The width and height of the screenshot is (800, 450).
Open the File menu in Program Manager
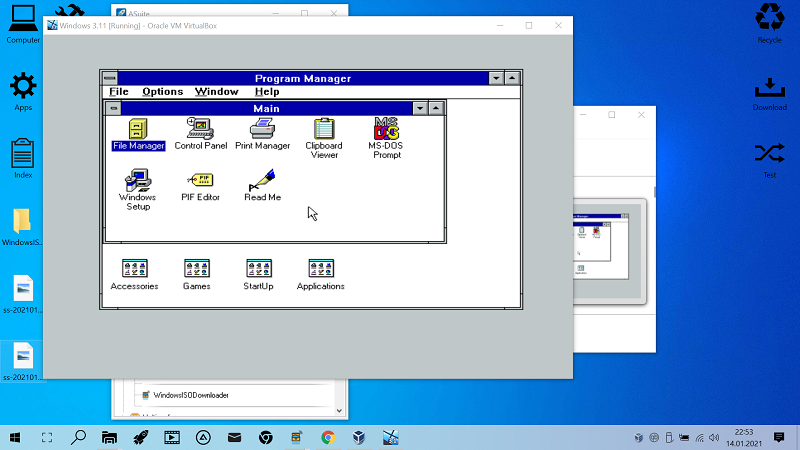coord(119,92)
